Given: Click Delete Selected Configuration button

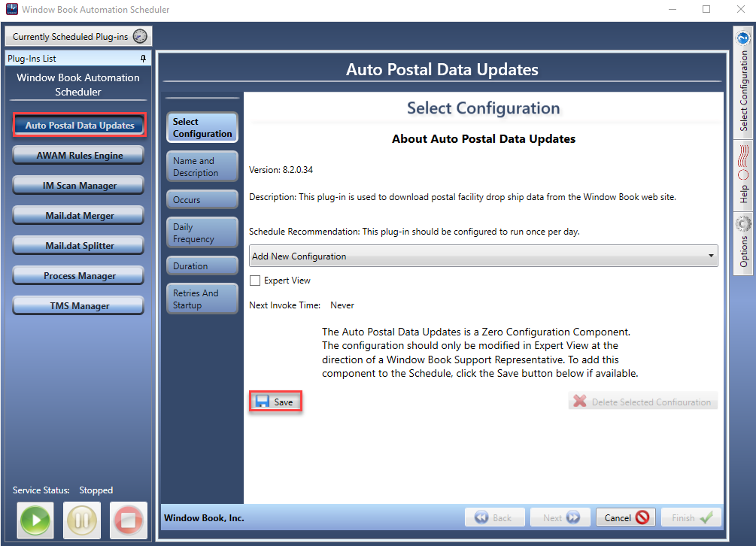Looking at the screenshot, I should tap(643, 401).
